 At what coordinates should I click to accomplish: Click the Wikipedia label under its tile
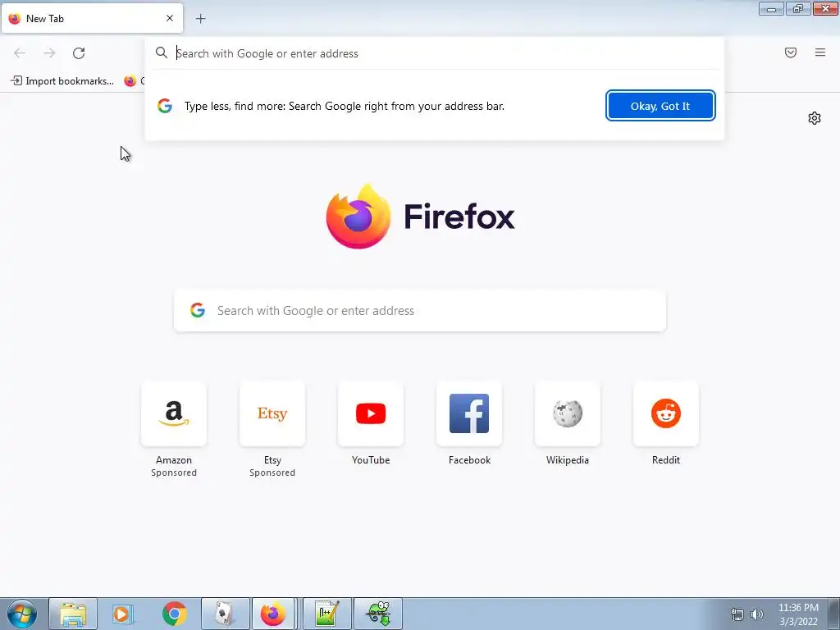tap(568, 460)
